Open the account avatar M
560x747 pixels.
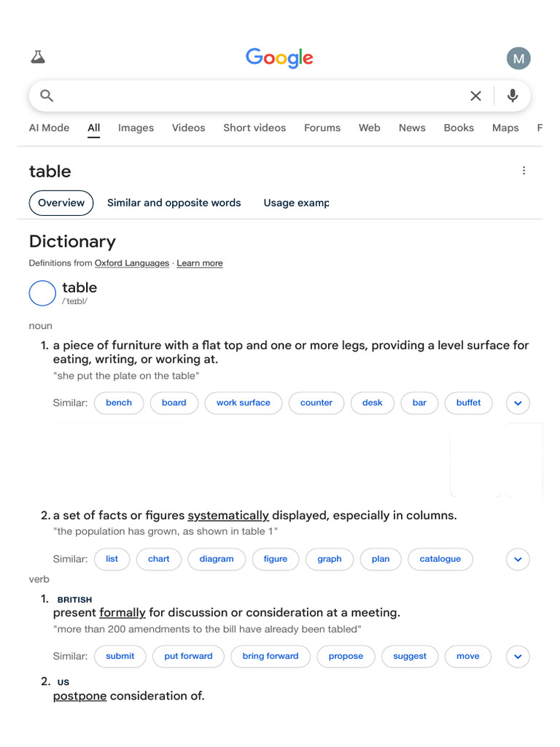(518, 58)
